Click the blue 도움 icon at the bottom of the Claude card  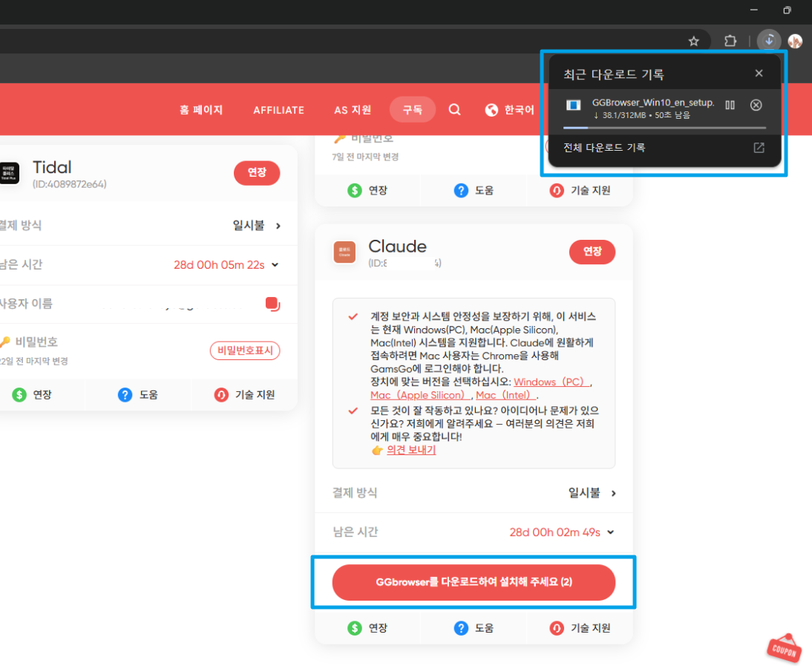[x=461, y=628]
